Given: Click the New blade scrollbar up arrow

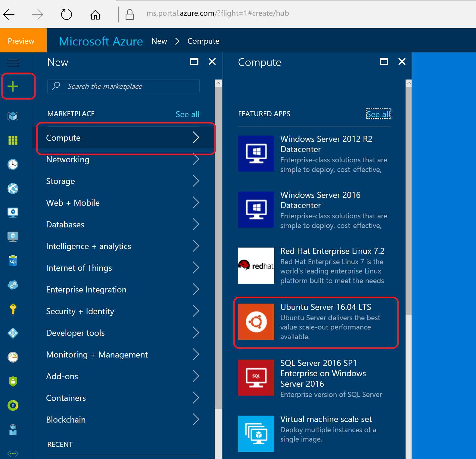Looking at the screenshot, I should point(218,83).
